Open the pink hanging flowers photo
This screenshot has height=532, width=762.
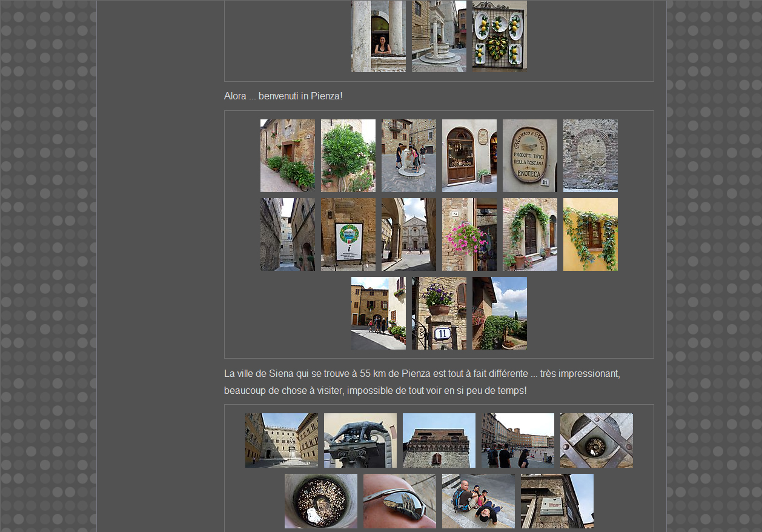point(469,234)
